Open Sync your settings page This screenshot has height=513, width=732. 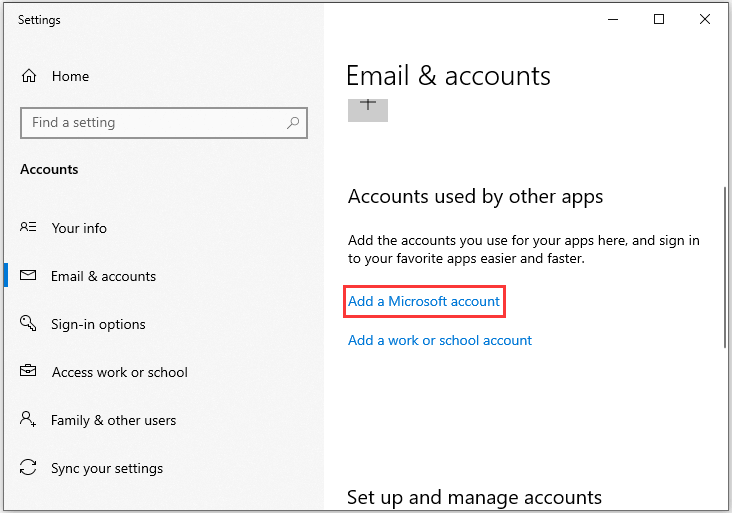coord(107,469)
